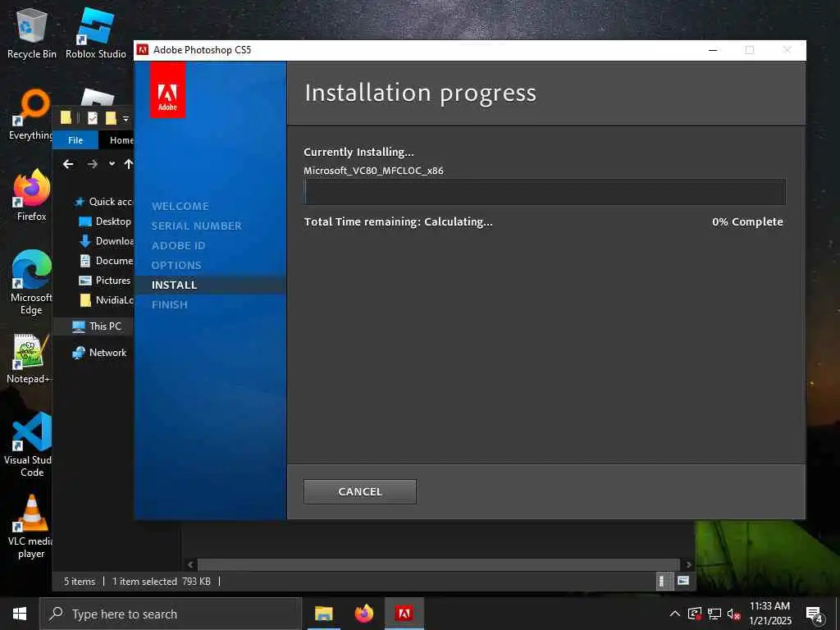Select the ADOBE ID step in the sidebar
840x630 pixels.
(178, 246)
